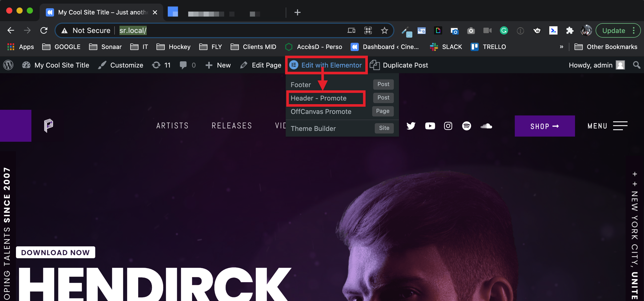Open Dashboard ‹ Cine... bookmark
The width and height of the screenshot is (644, 301).
pos(385,47)
